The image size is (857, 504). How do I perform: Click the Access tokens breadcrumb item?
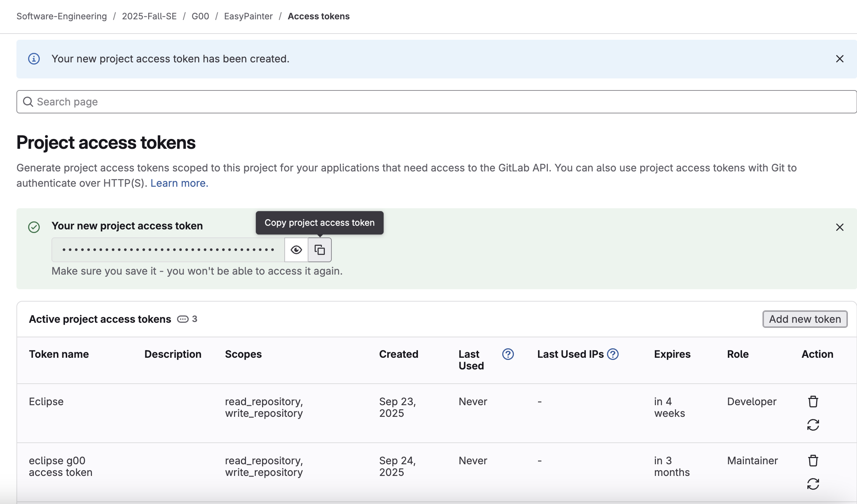pos(318,16)
